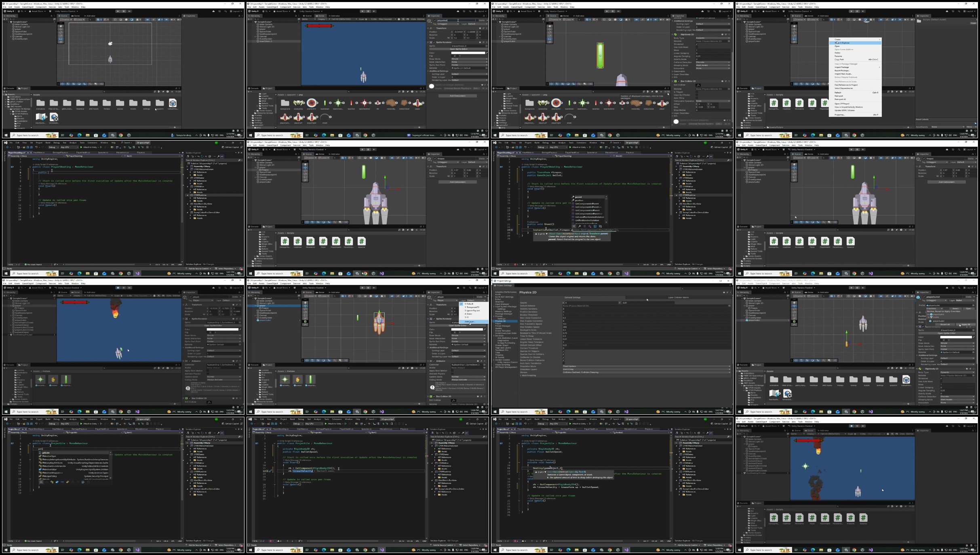This screenshot has height=555, width=980.
Task: Open the Project Settings tab bar three-dot menu
Action: (x=729, y=285)
